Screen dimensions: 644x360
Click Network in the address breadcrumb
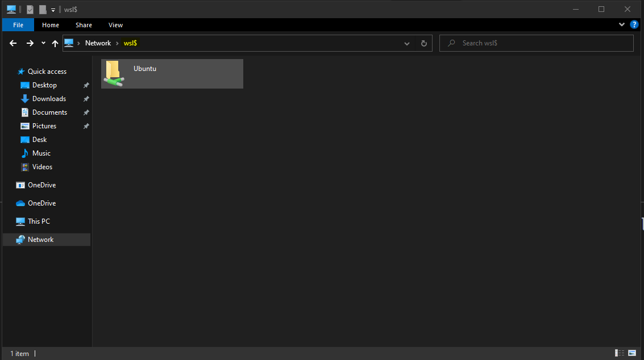click(98, 43)
